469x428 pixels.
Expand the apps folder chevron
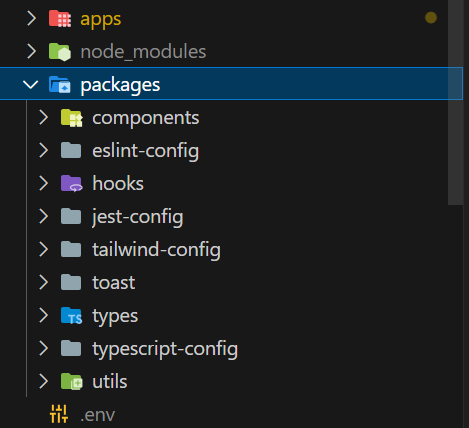(31, 19)
